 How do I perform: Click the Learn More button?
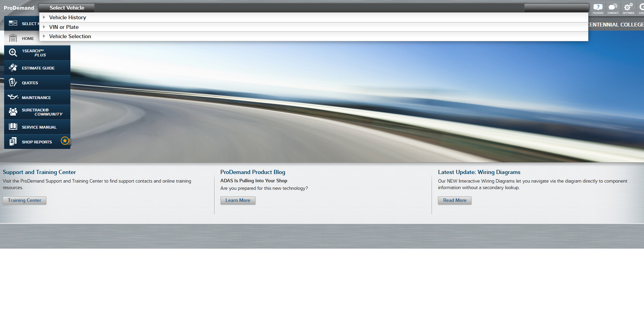click(x=238, y=200)
